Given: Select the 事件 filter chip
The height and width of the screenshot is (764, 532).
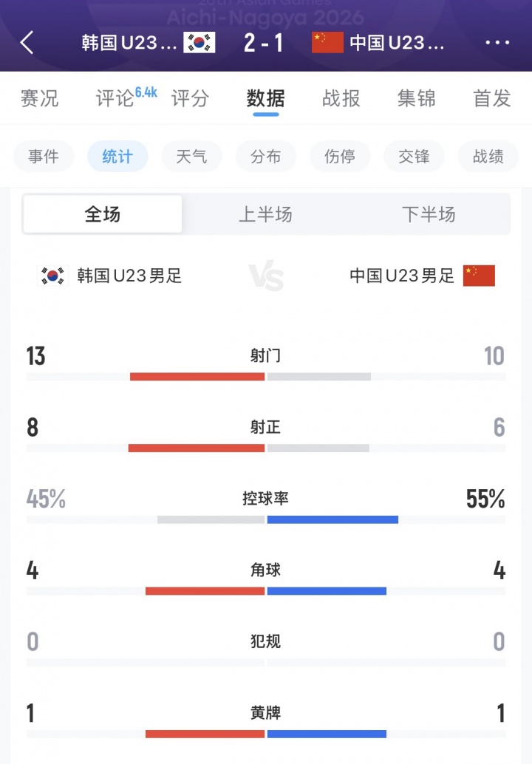Looking at the screenshot, I should point(44,157).
